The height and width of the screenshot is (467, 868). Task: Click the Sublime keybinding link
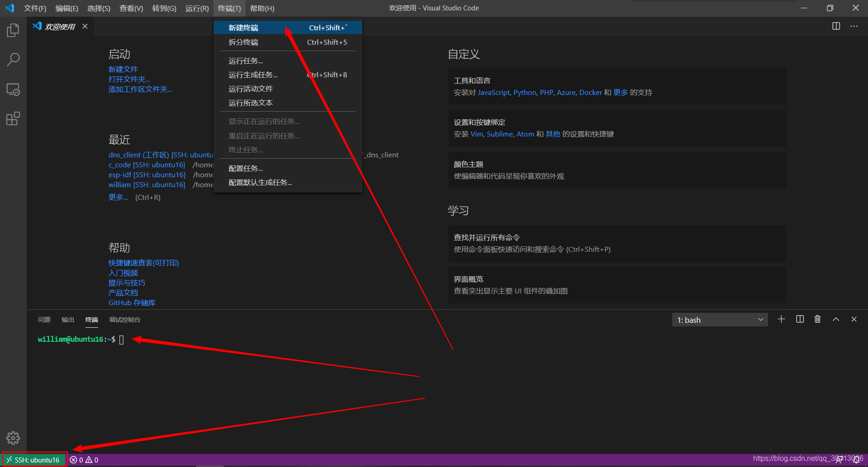click(500, 134)
